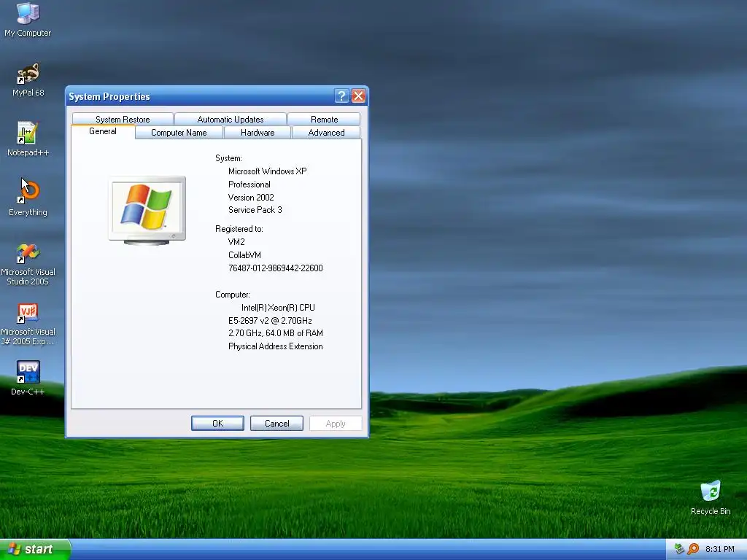Viewport: 747px width, 560px height.
Task: Click the "Service Pack 3" line
Action: click(x=255, y=210)
